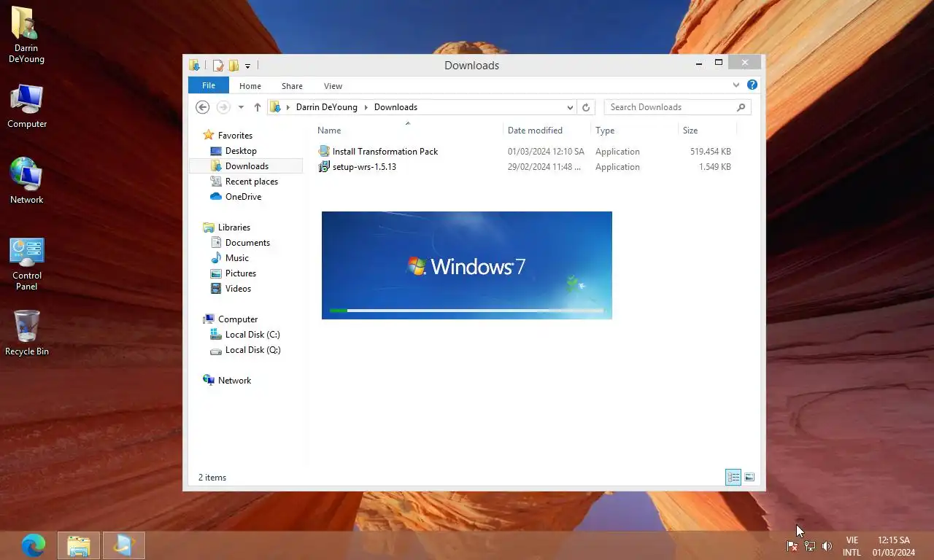This screenshot has width=934, height=560.
Task: Switch to the Home ribbon tab
Action: pyautogui.click(x=250, y=86)
